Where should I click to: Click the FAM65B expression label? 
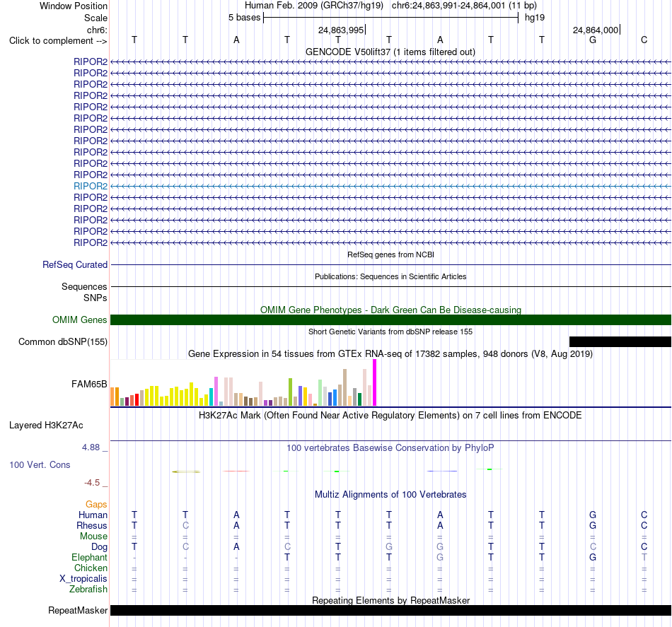(89, 384)
